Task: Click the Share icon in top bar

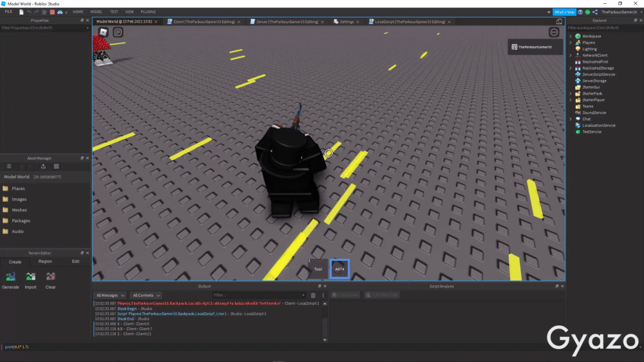Action: 595,12
